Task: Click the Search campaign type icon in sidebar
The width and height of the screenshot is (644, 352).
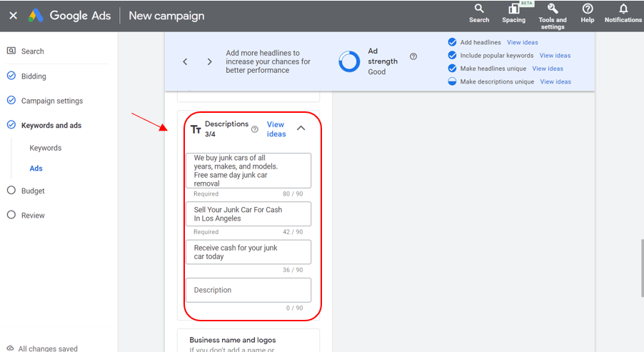Action: pos(11,51)
